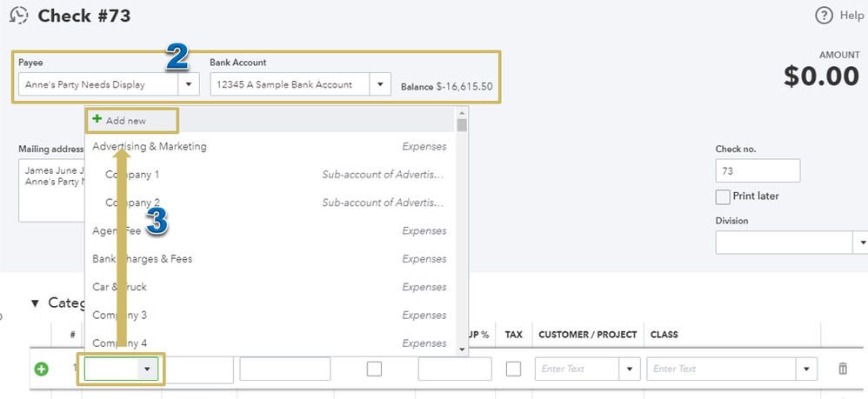Click Add new in the category list
Viewport: 868px width, 399px height.
(125, 120)
